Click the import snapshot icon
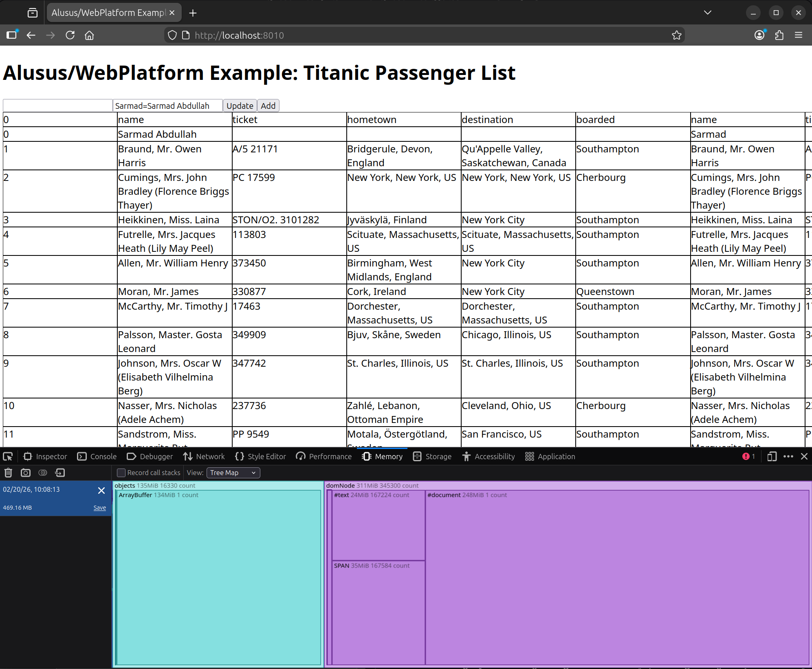Screen dimensions: 812x669 click(60, 473)
